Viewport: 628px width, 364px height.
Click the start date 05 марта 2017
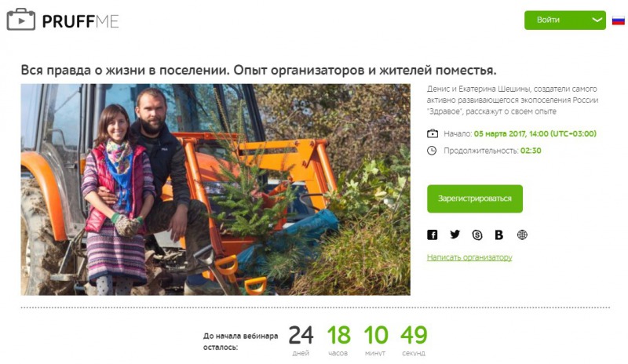pos(499,133)
